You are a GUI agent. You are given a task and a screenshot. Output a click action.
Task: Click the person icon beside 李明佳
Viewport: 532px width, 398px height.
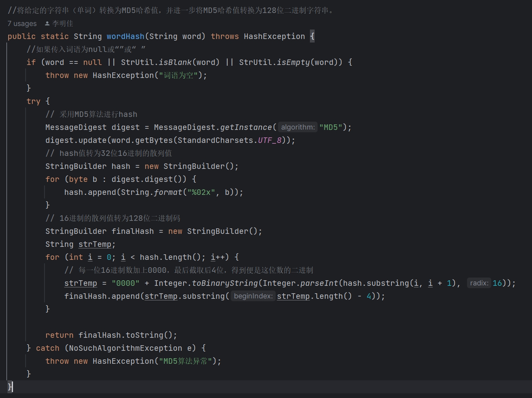pyautogui.click(x=47, y=24)
